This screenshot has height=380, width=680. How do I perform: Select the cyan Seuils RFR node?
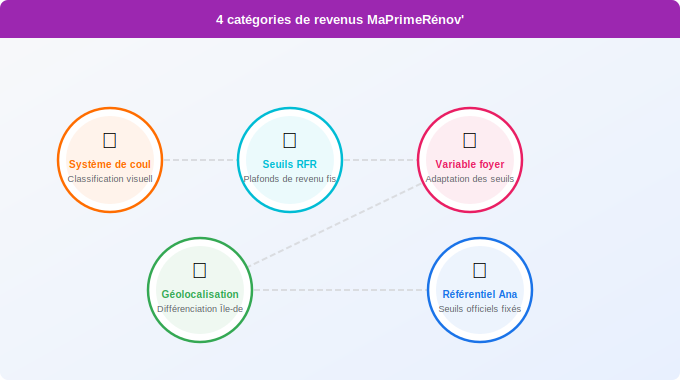pyautogui.click(x=290, y=160)
